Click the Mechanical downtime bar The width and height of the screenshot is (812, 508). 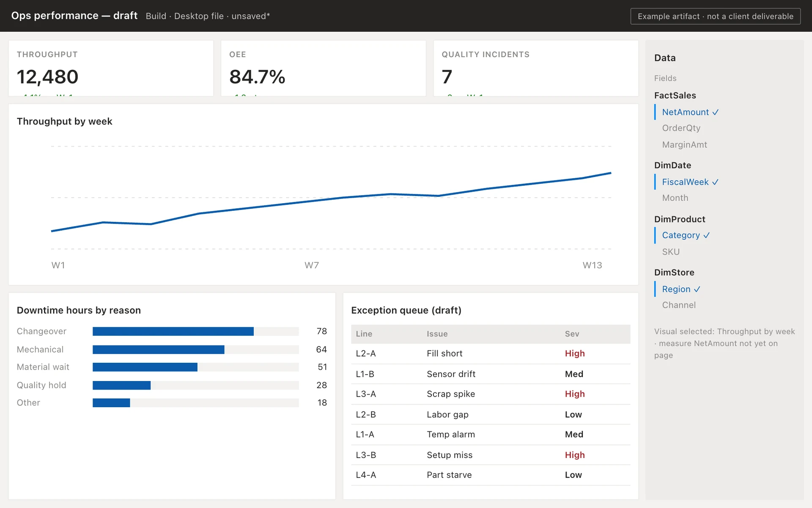159,350
